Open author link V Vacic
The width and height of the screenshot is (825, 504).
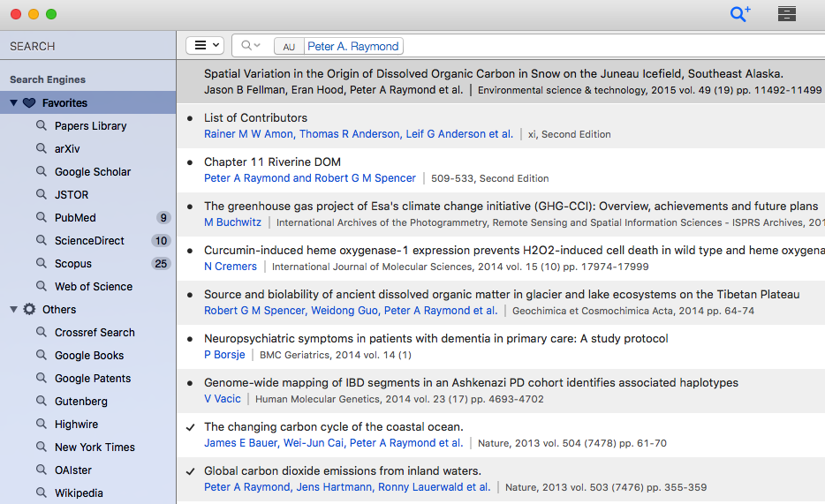pos(223,399)
